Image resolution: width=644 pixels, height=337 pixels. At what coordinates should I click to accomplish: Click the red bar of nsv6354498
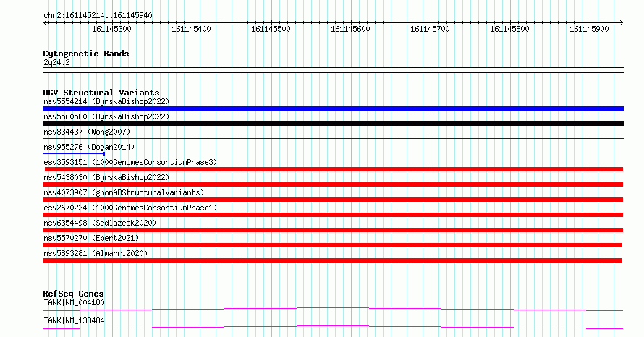[333, 230]
